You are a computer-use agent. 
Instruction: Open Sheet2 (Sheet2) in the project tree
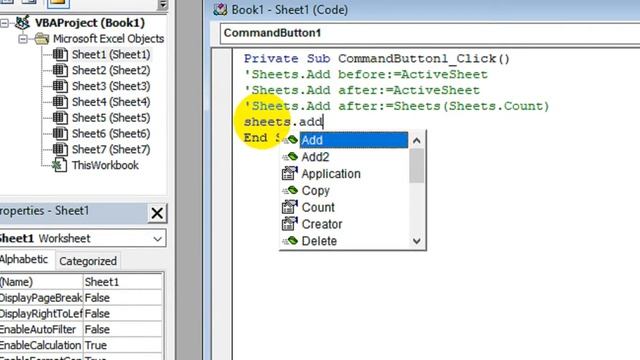111,70
